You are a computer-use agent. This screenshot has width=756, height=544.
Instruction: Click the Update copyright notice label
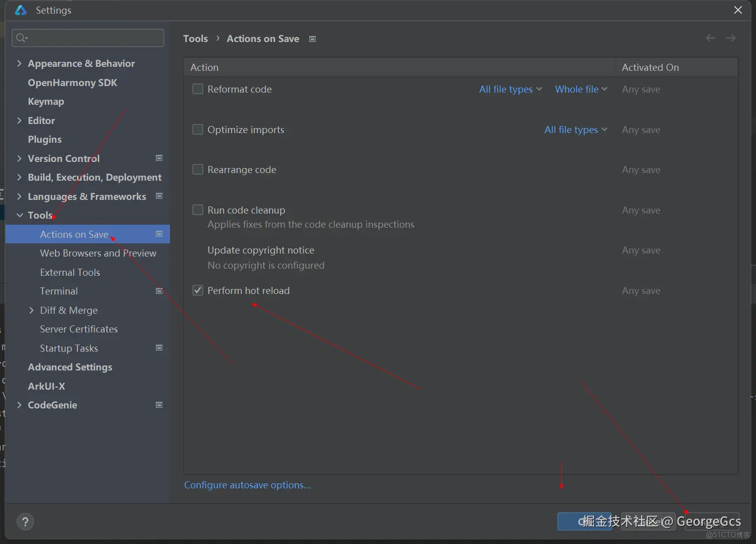[x=261, y=250]
